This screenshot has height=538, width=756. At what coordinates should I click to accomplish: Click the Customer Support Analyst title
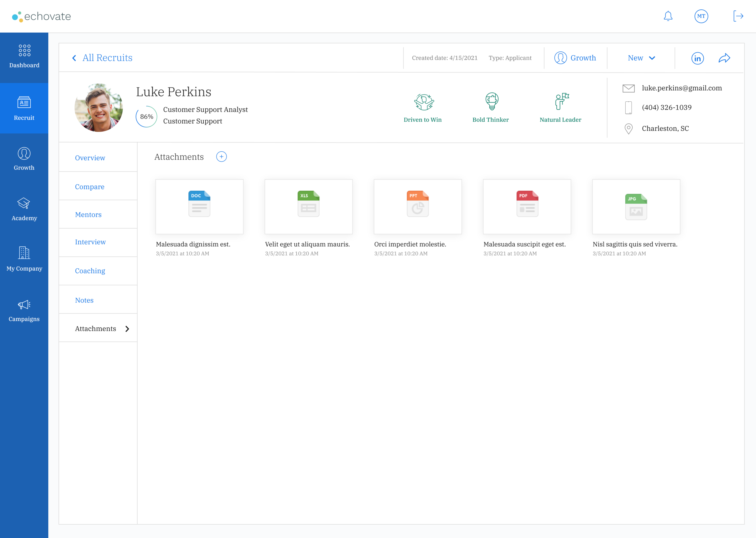205,110
